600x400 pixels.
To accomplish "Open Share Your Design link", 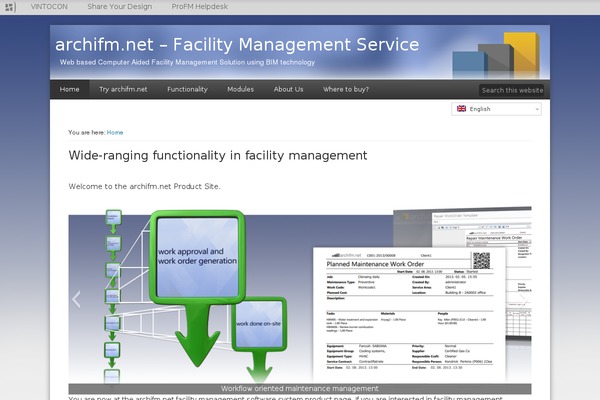I will pyautogui.click(x=119, y=7).
